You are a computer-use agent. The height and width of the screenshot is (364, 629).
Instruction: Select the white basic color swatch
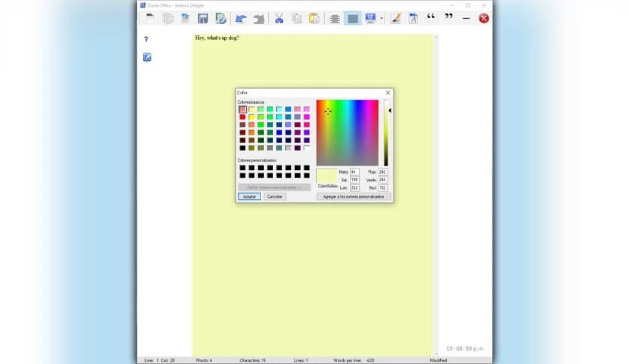click(x=306, y=148)
